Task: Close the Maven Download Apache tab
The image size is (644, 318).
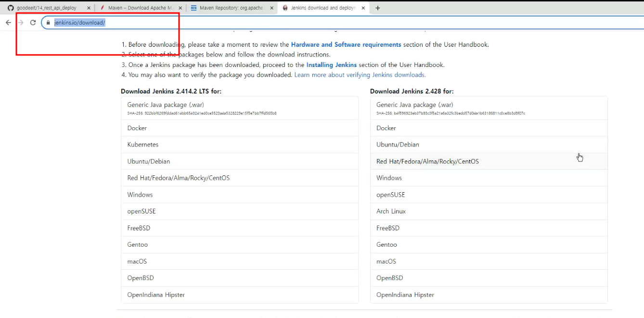Action: [x=180, y=8]
